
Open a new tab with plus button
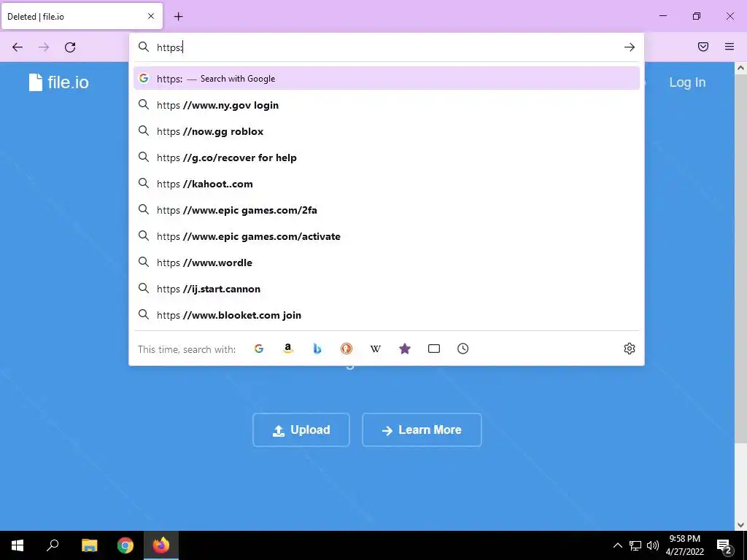[178, 17]
